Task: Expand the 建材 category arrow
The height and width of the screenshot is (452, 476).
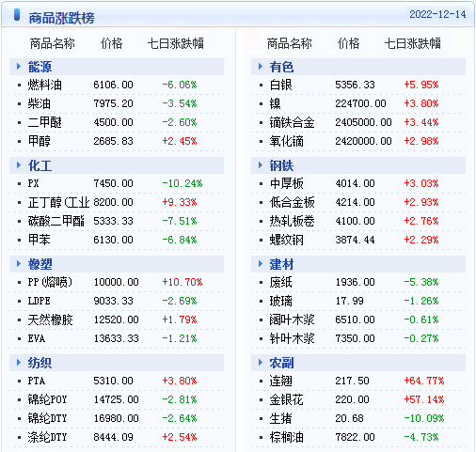Action: point(261,264)
